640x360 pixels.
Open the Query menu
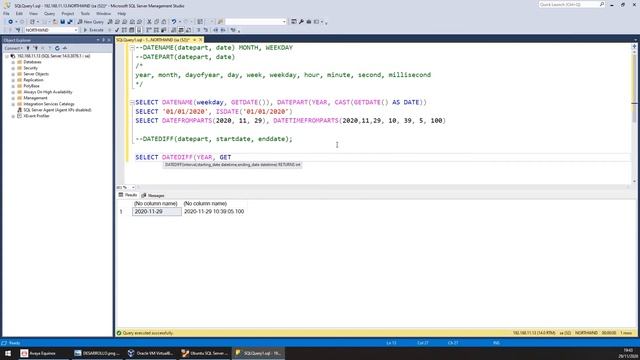pyautogui.click(x=49, y=13)
